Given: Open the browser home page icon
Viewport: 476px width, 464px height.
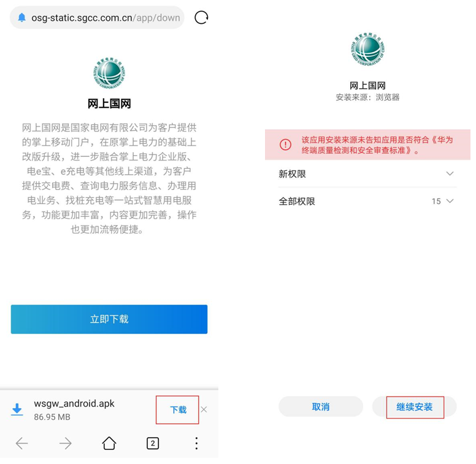Looking at the screenshot, I should pos(109,443).
